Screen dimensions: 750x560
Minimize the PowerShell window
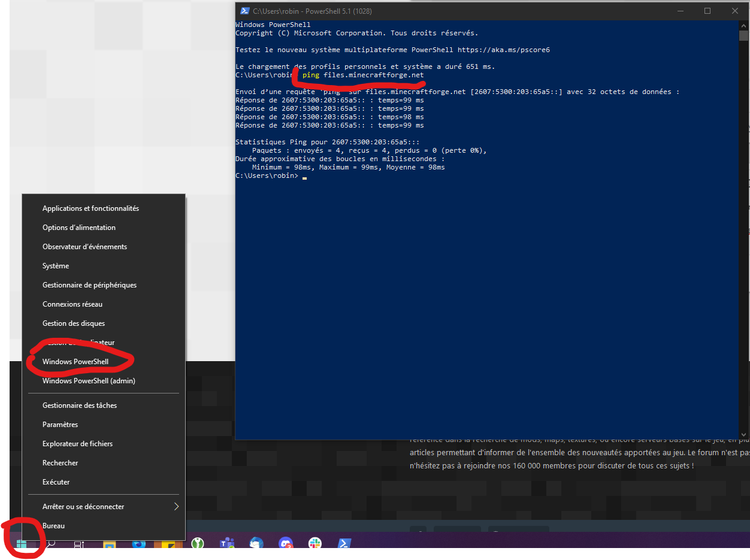[x=680, y=11]
